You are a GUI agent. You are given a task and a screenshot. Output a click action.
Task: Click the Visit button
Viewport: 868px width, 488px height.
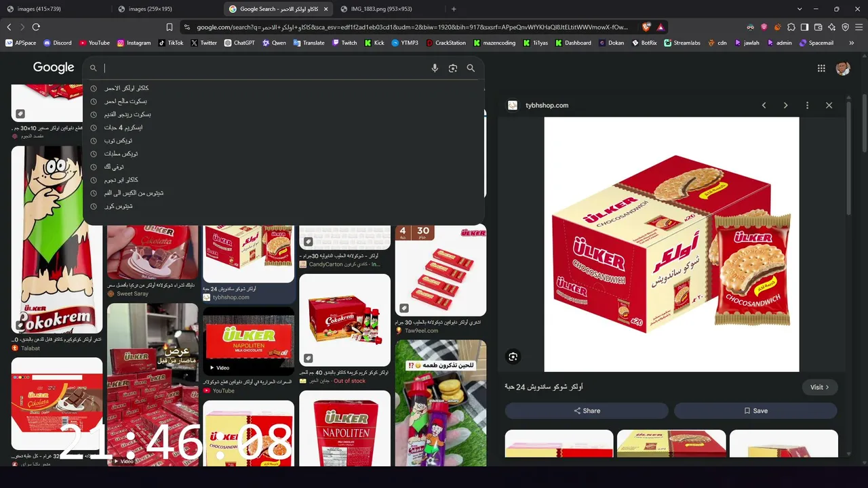pyautogui.click(x=820, y=387)
